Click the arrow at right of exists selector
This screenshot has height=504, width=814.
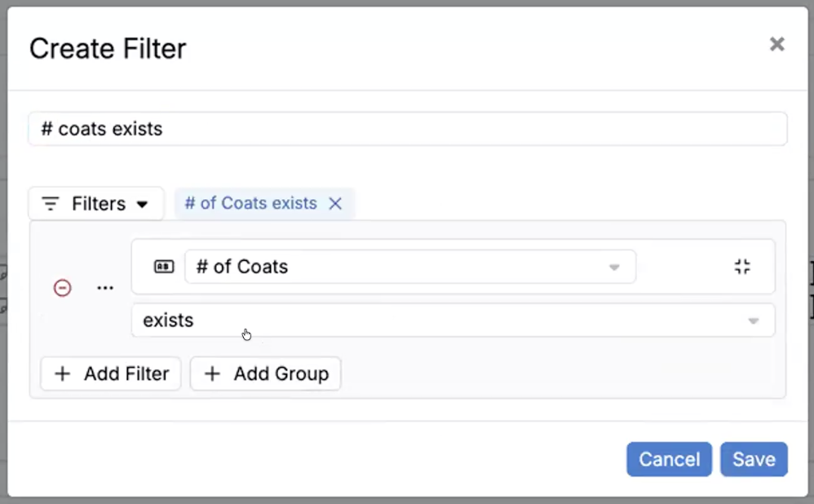(754, 321)
